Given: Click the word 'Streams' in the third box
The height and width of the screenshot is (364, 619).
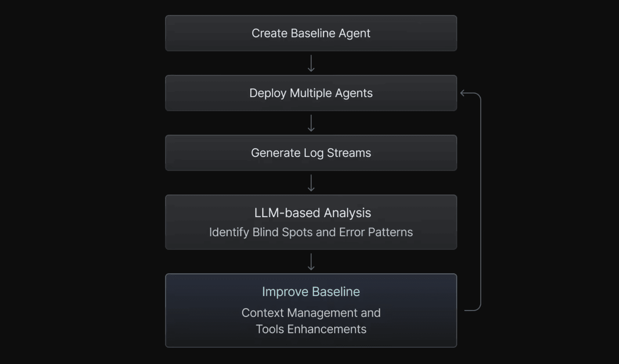Looking at the screenshot, I should 349,153.
